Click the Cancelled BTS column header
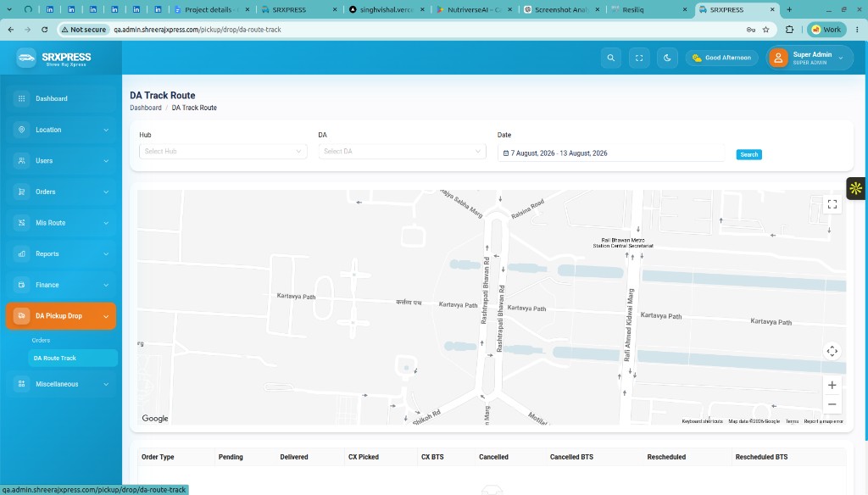 571,458
